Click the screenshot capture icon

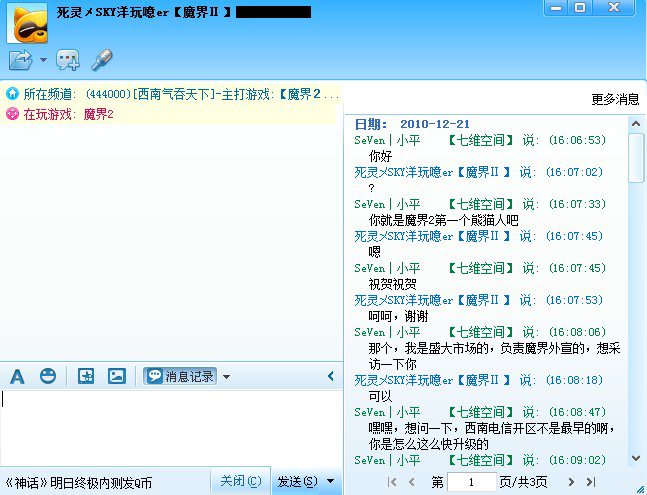pos(86,376)
